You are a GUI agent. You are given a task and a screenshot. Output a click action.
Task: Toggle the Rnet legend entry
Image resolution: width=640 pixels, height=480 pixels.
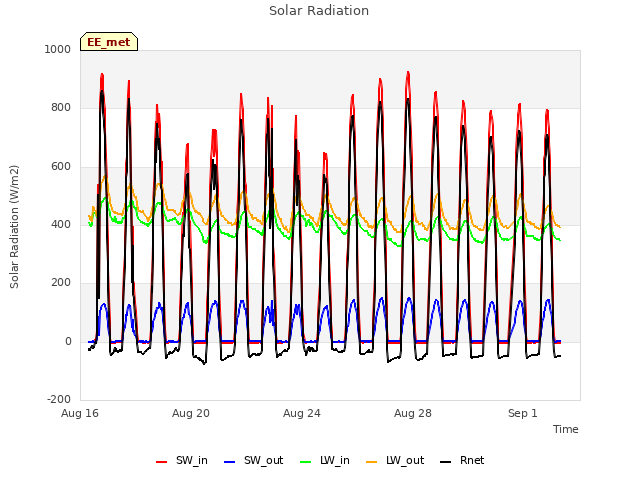462,461
